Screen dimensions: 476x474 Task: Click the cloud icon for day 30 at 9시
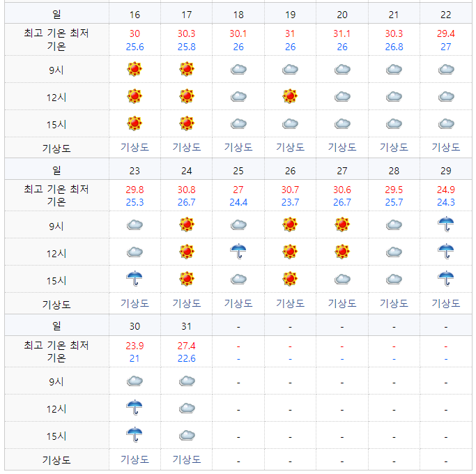pyautogui.click(x=135, y=381)
